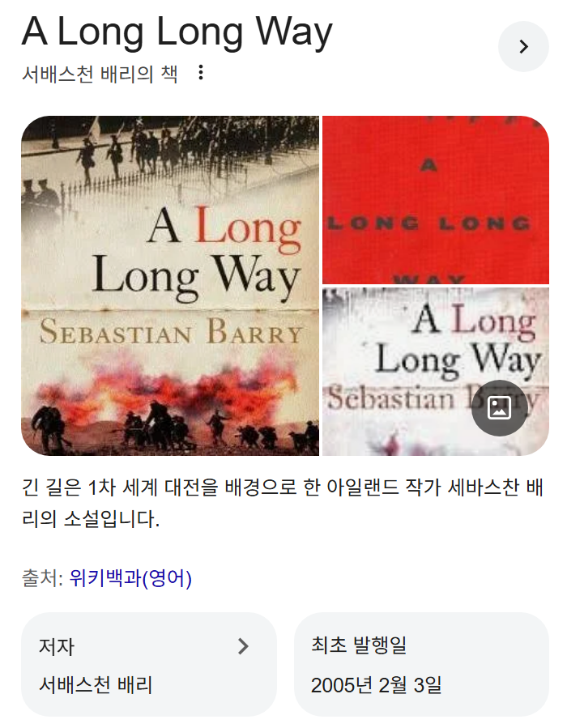Expand the 저자 card chevron arrow
The width and height of the screenshot is (567, 728).
243,646
